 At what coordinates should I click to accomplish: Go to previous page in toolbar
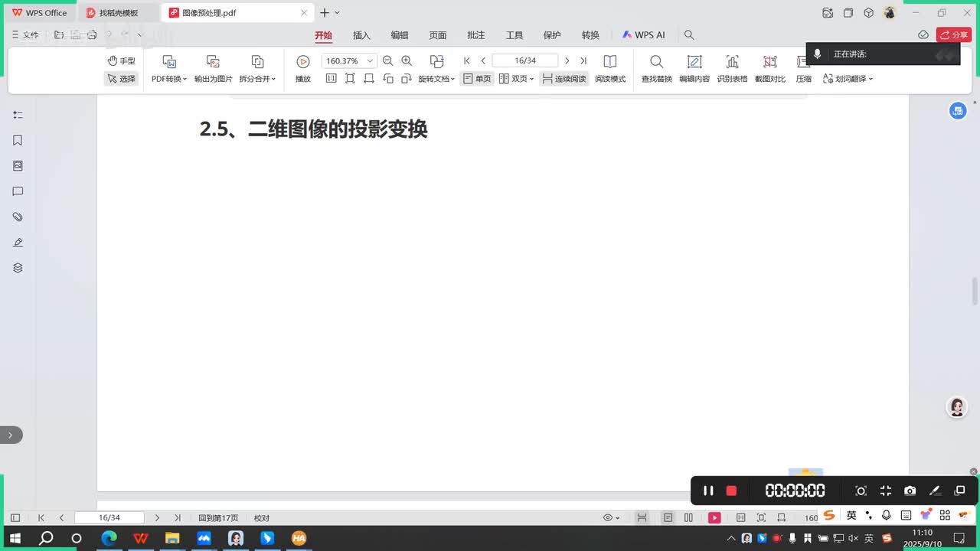(483, 61)
